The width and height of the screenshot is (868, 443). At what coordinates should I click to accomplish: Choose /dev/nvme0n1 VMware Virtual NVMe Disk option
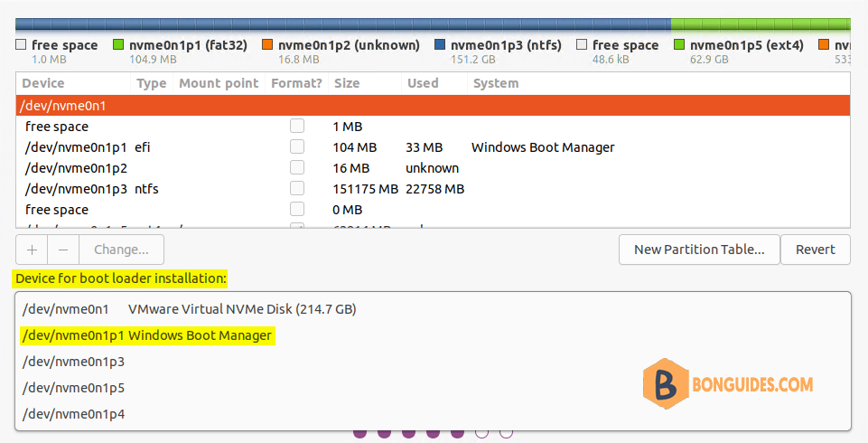coord(190,309)
